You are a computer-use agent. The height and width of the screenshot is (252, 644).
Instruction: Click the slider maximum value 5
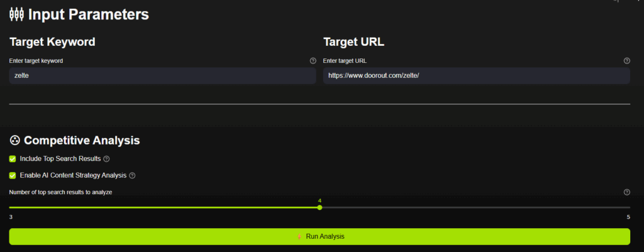click(x=628, y=217)
